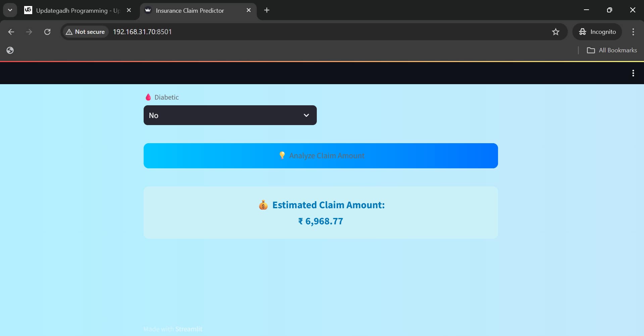The height and width of the screenshot is (336, 644).
Task: Click the browser back navigation arrow
Action: (x=11, y=32)
